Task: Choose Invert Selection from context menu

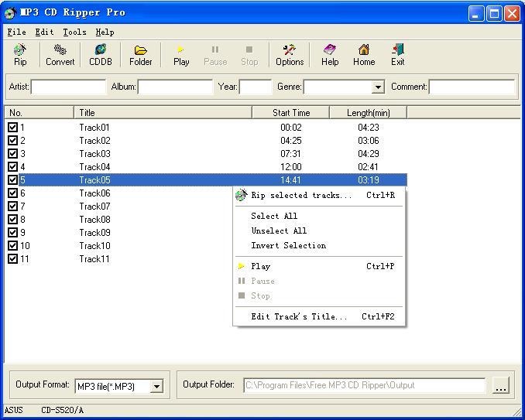Action: [288, 246]
